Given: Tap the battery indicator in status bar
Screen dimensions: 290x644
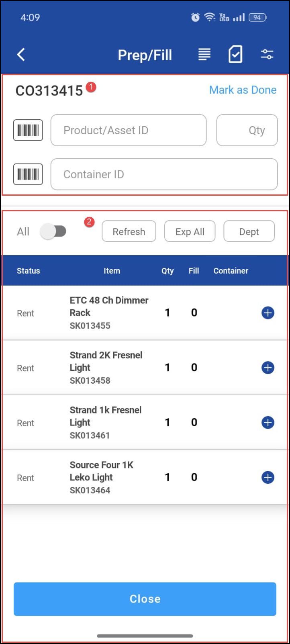Looking at the screenshot, I should [257, 17].
